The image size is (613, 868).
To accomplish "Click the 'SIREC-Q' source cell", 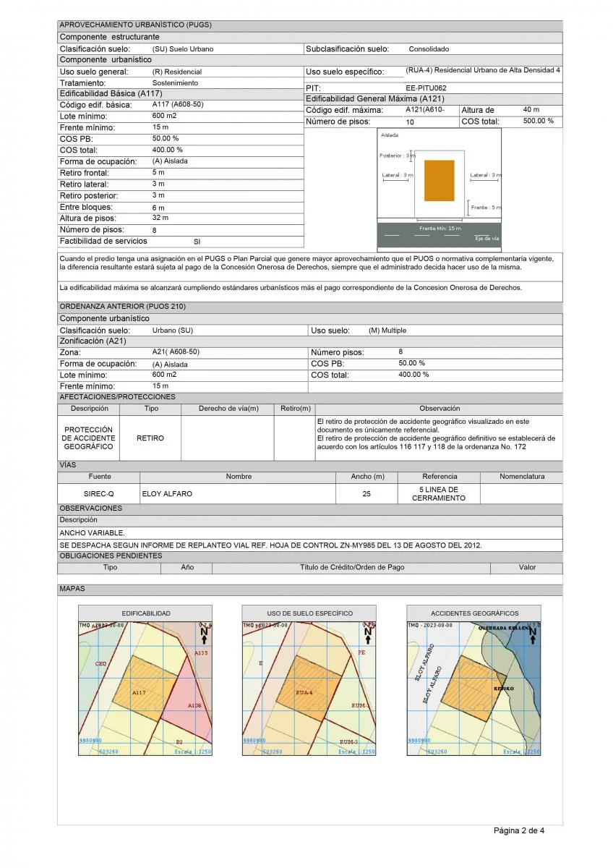I will tap(99, 494).
